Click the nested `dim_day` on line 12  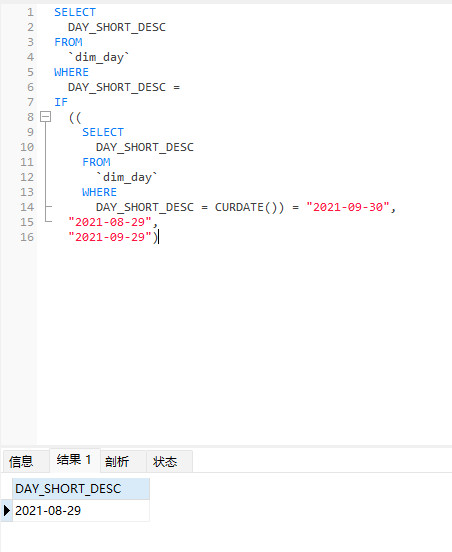[x=127, y=177]
